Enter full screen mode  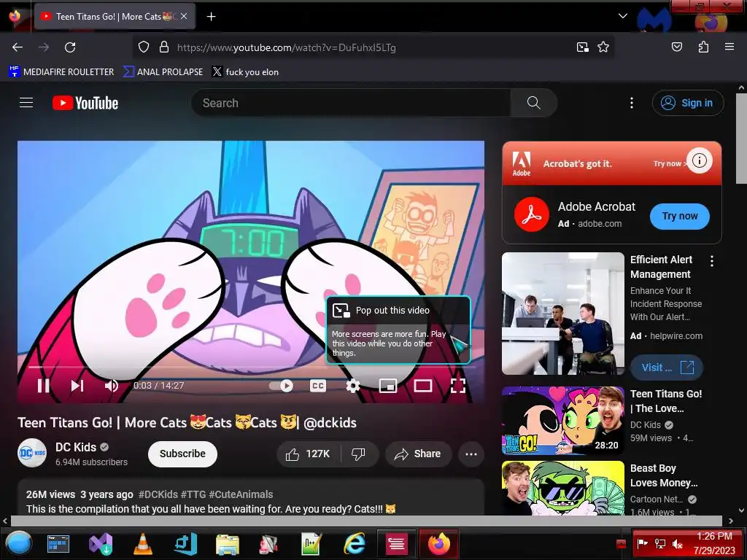click(x=458, y=386)
